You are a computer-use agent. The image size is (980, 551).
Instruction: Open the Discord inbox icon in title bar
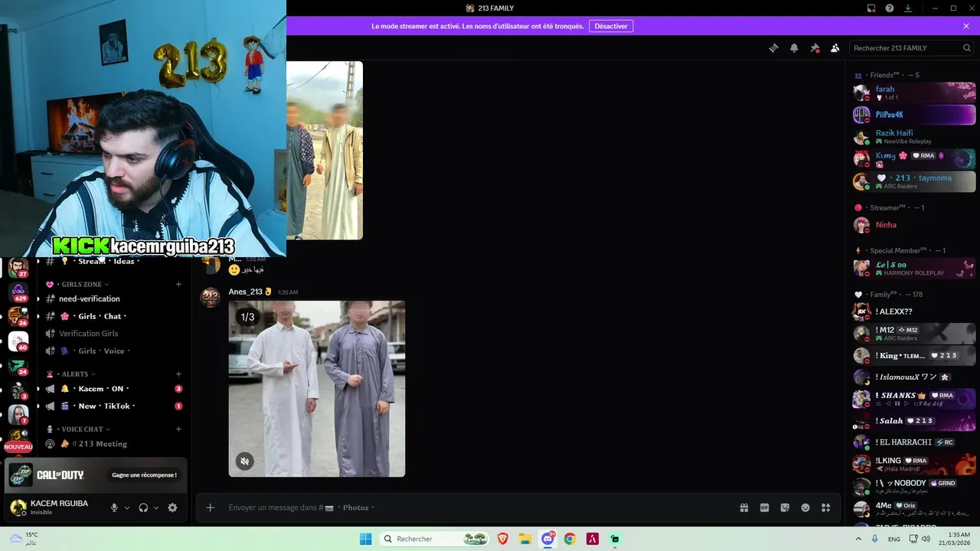click(x=871, y=8)
